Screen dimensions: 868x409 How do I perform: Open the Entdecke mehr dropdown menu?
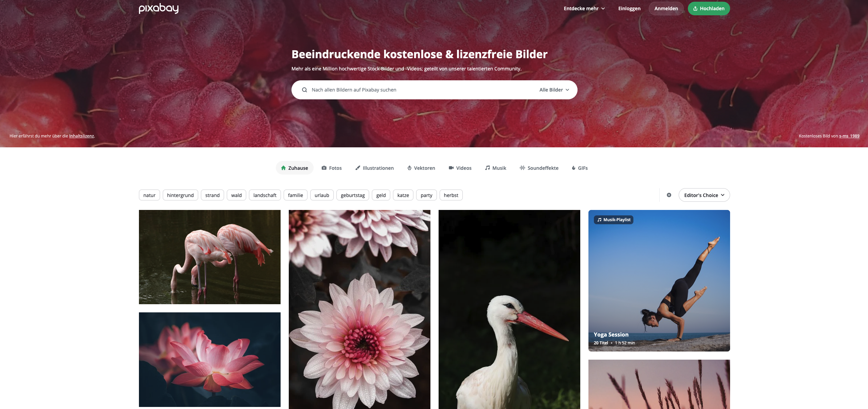tap(584, 8)
